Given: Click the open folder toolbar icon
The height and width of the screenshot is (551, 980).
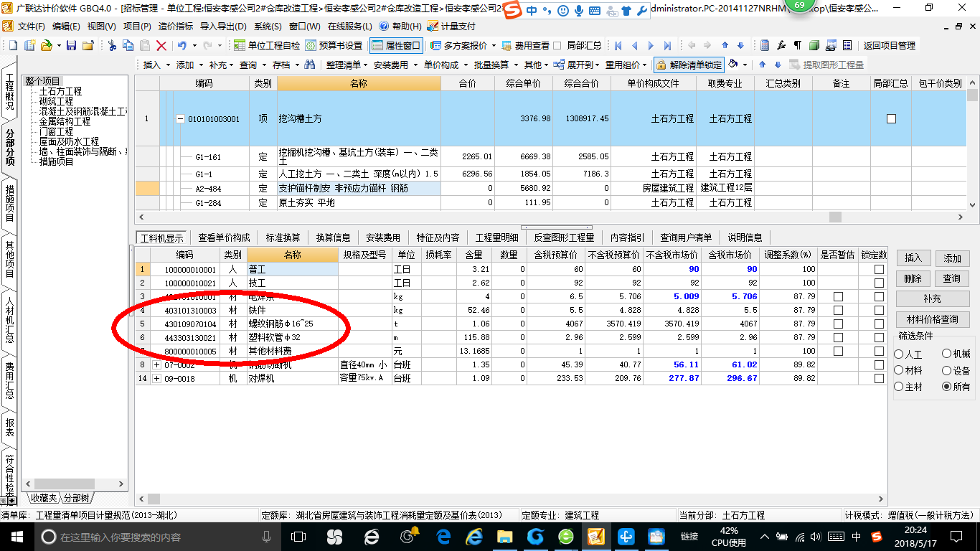Looking at the screenshot, I should (47, 45).
